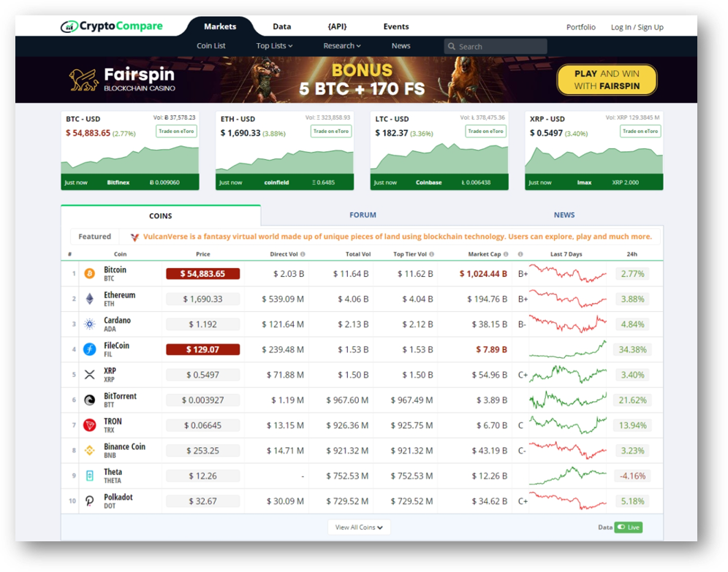The height and width of the screenshot is (572, 728).
Task: Expand the Research dropdown
Action: (342, 46)
